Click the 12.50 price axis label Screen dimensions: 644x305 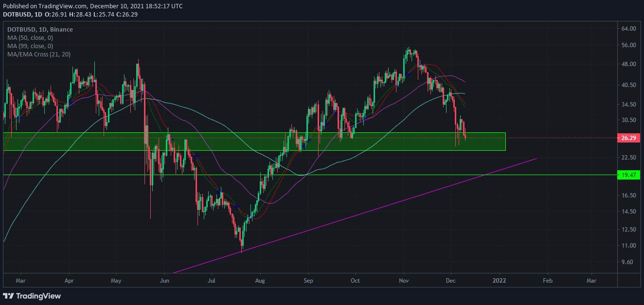click(x=628, y=229)
